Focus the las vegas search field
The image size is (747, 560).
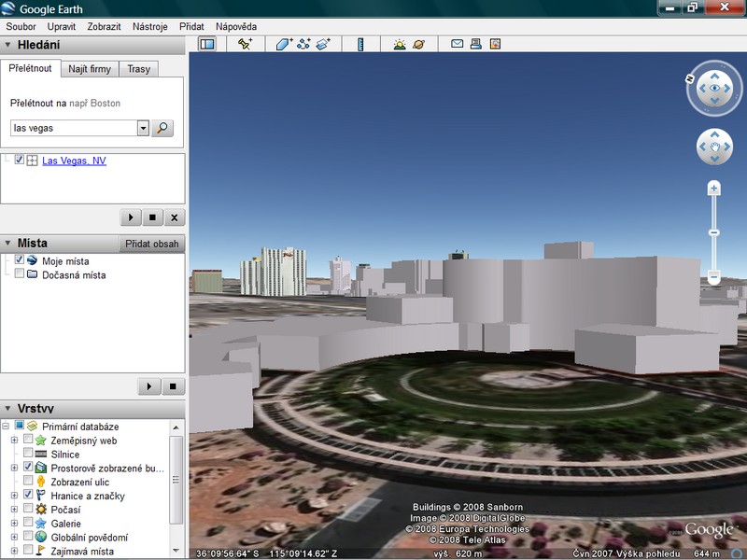click(74, 128)
